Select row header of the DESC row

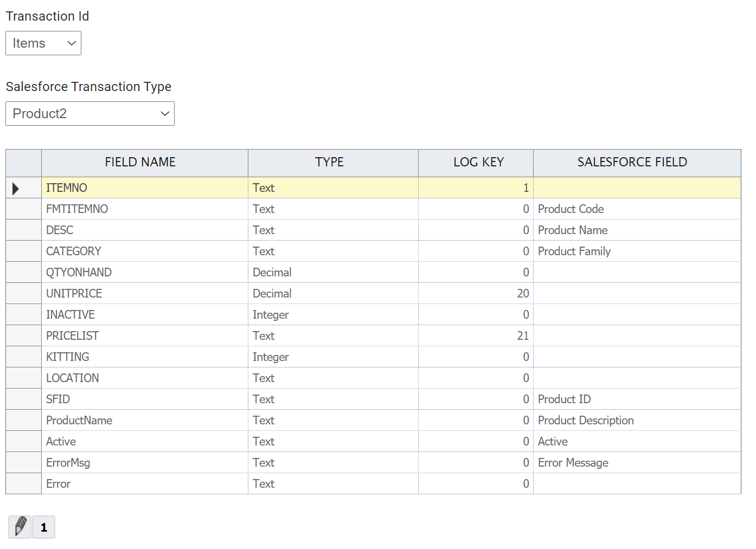pos(23,230)
